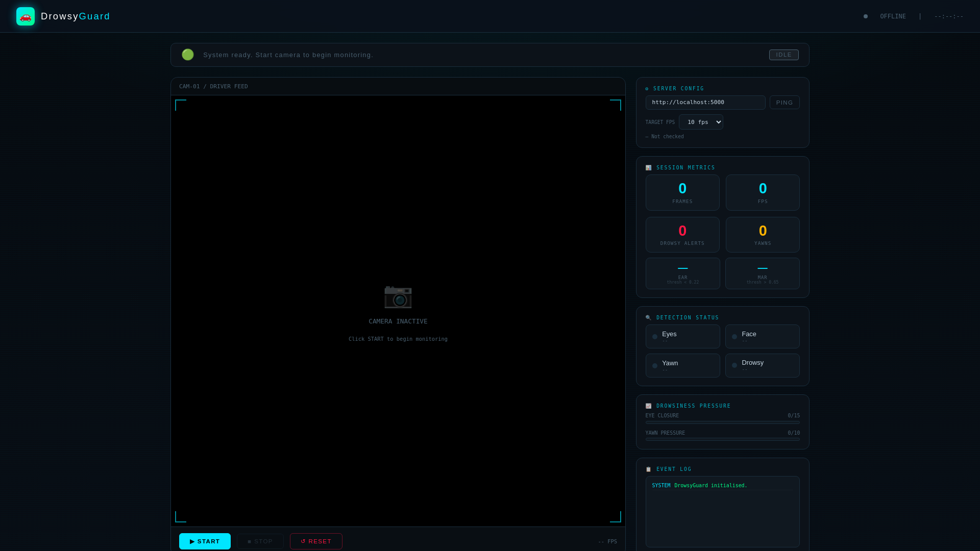The image size is (980, 551).
Task: Click the Frames metric card
Action: point(682,193)
